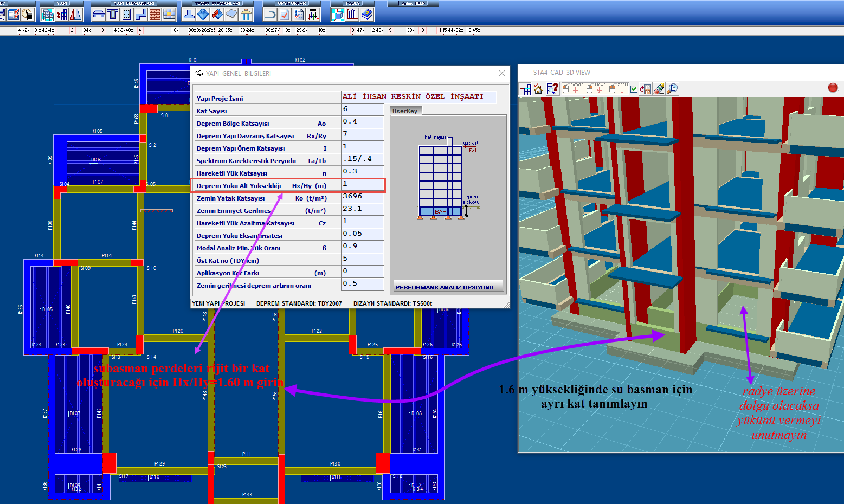Viewport: 844px width, 504px height.
Task: Switch to the UserKey tab
Action: [x=405, y=111]
